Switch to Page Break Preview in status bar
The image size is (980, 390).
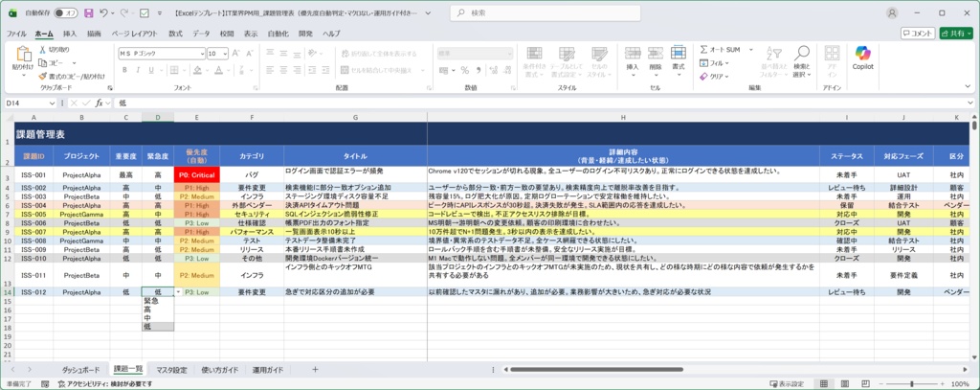click(x=866, y=383)
